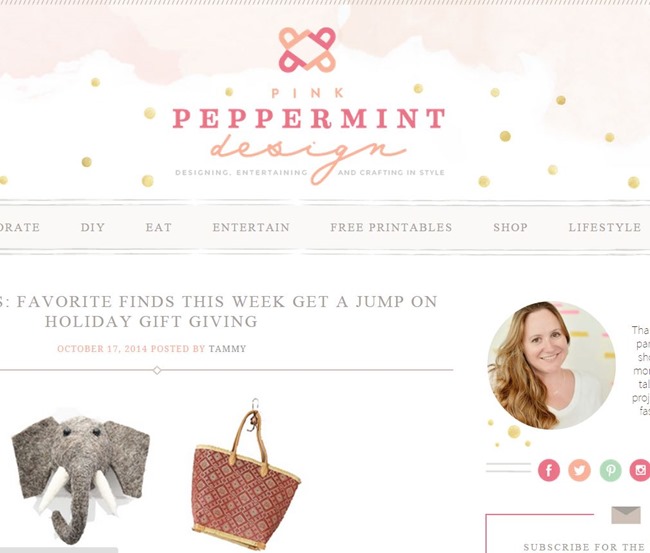Click the interlocking hearts logo icon

(307, 50)
